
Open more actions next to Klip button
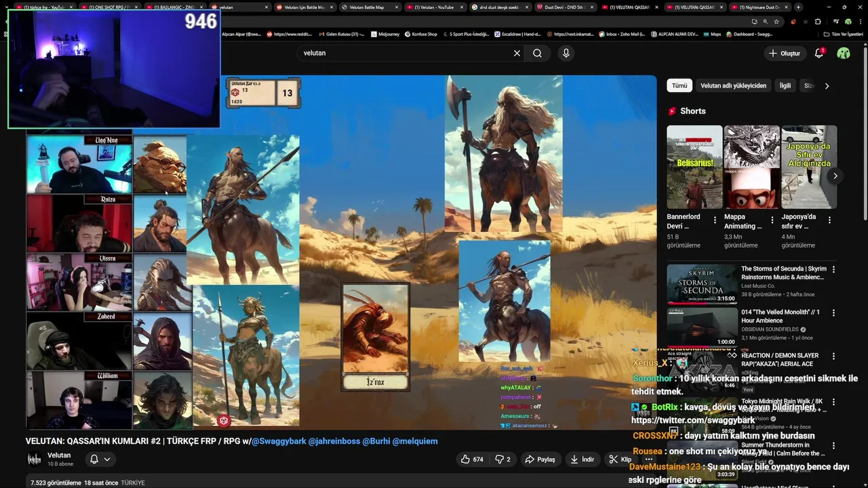coord(649,459)
